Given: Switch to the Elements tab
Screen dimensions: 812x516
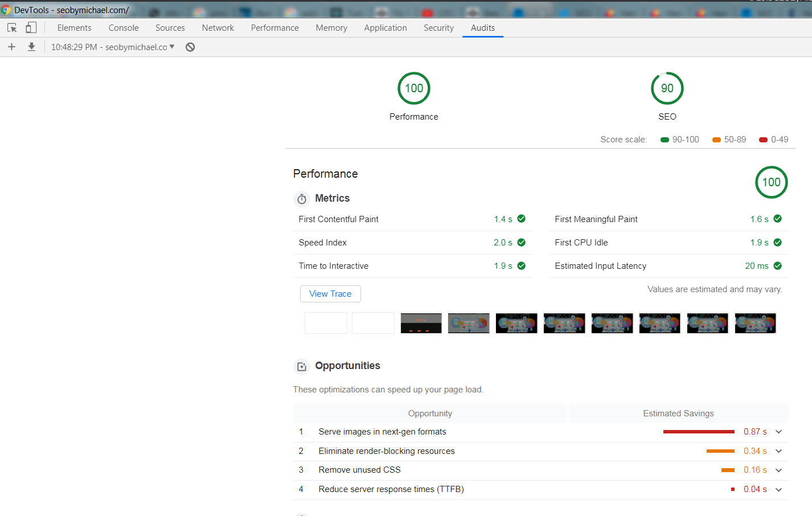Looking at the screenshot, I should coord(74,27).
